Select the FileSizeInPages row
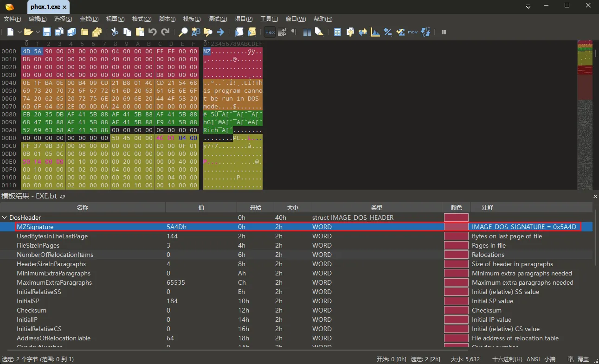 pyautogui.click(x=296, y=245)
